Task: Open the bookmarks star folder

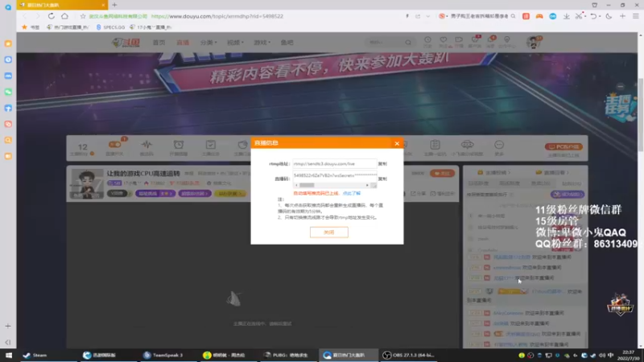Action: coord(31,27)
